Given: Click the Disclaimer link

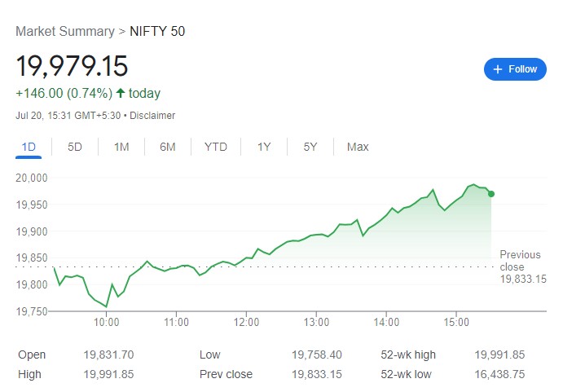Looking at the screenshot, I should [152, 116].
